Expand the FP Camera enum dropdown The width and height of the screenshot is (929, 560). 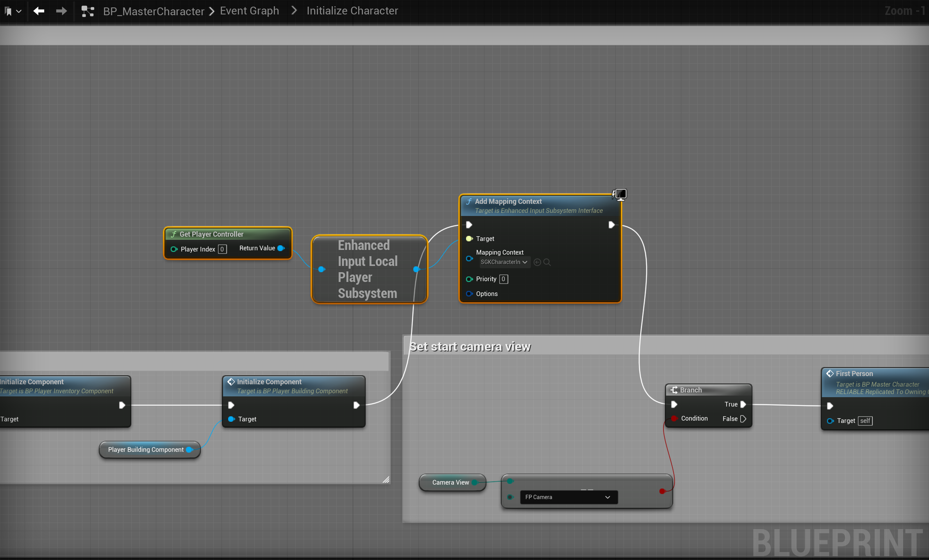pyautogui.click(x=568, y=497)
